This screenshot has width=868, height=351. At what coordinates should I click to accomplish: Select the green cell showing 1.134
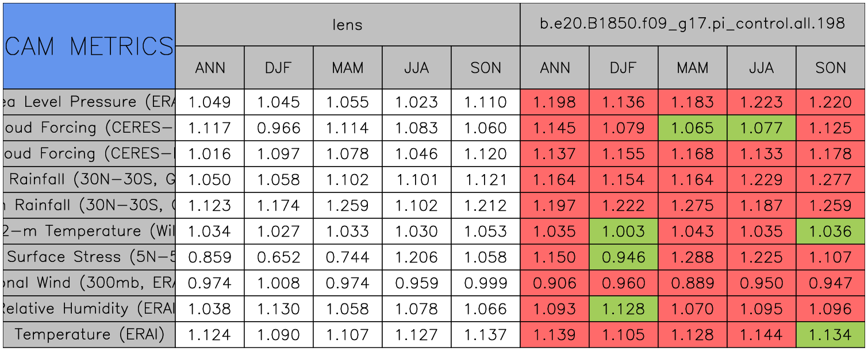831,334
